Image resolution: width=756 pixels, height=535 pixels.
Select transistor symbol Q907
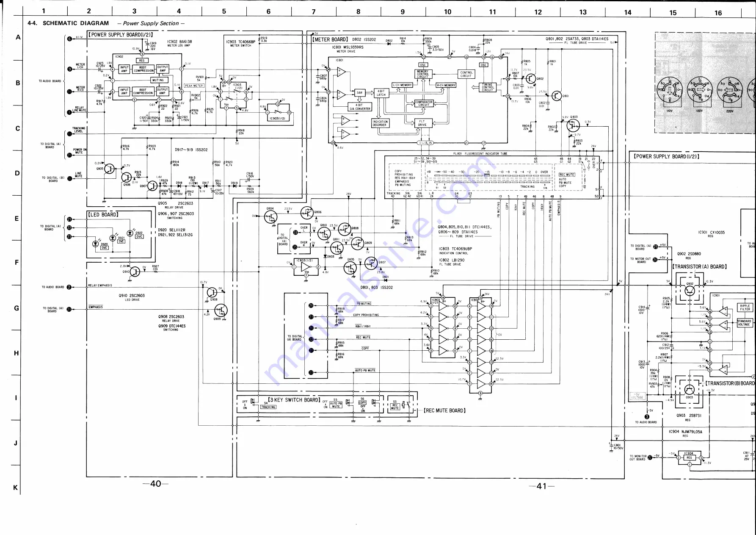[x=152, y=186]
